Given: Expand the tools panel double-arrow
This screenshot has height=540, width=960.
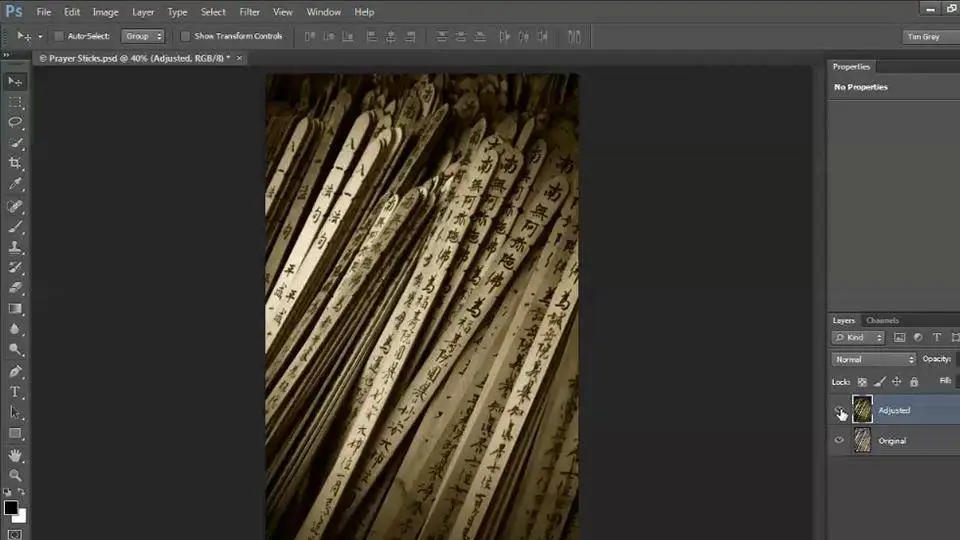Looking at the screenshot, I should coord(6,55).
